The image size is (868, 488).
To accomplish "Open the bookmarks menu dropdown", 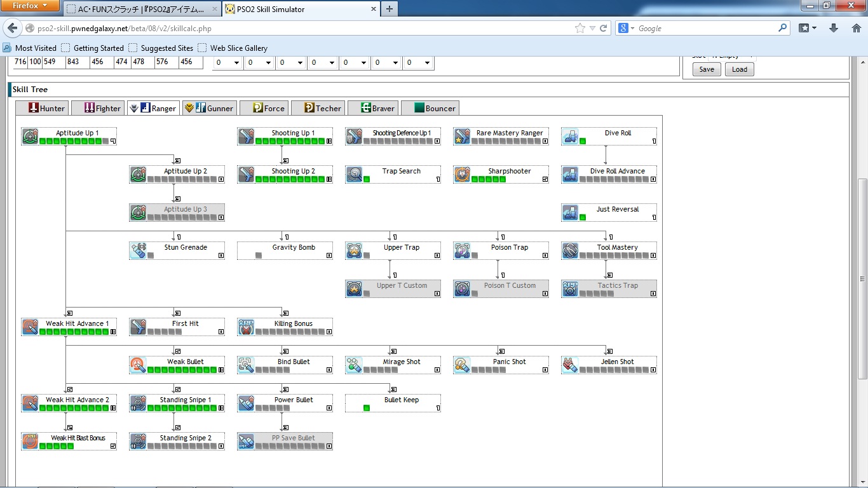I will pos(808,28).
